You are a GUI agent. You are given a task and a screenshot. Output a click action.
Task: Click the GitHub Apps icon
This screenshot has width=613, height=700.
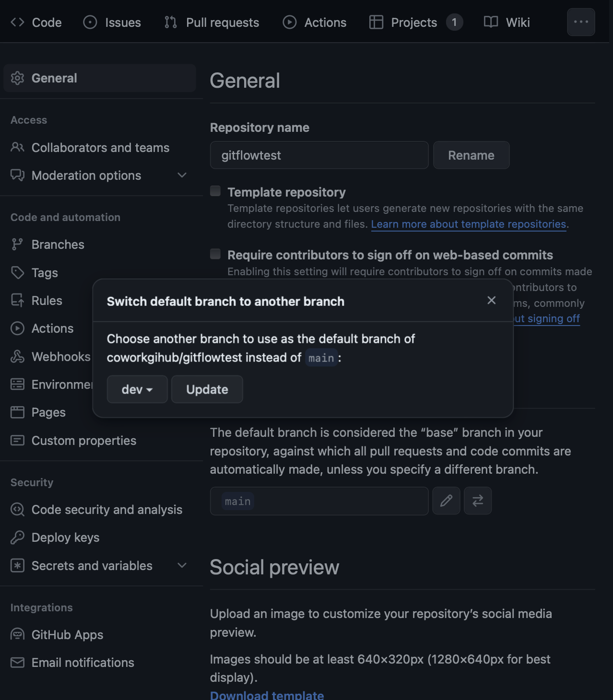click(17, 635)
